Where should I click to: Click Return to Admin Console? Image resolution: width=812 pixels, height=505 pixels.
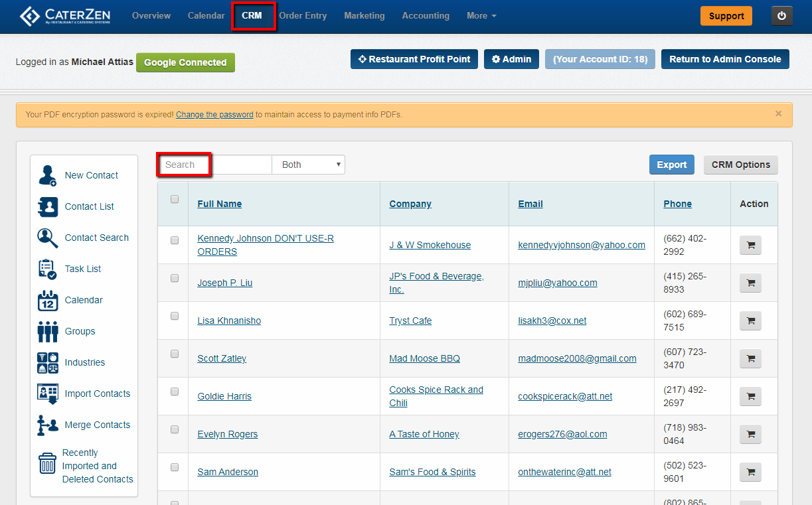725,59
